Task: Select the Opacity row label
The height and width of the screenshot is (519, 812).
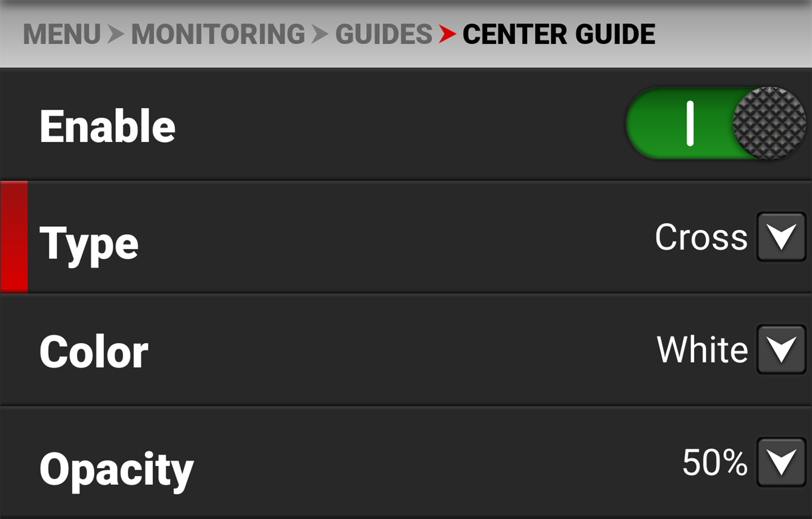Action: click(x=116, y=469)
